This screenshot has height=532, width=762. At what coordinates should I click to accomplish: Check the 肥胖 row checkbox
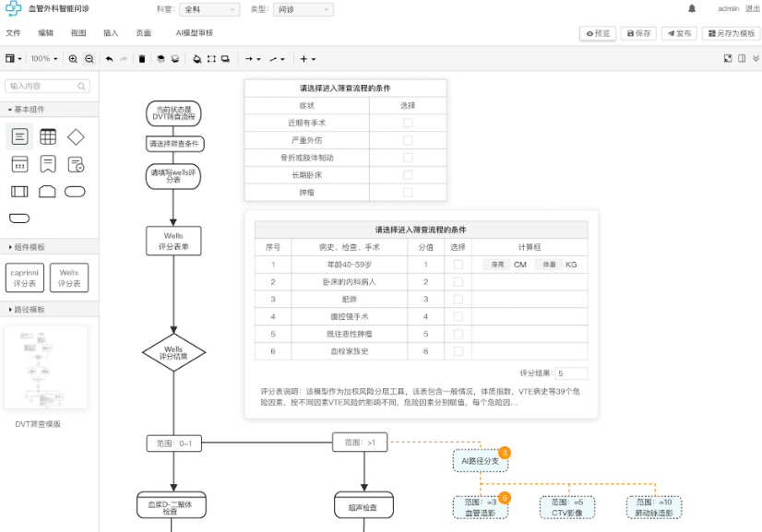[458, 300]
